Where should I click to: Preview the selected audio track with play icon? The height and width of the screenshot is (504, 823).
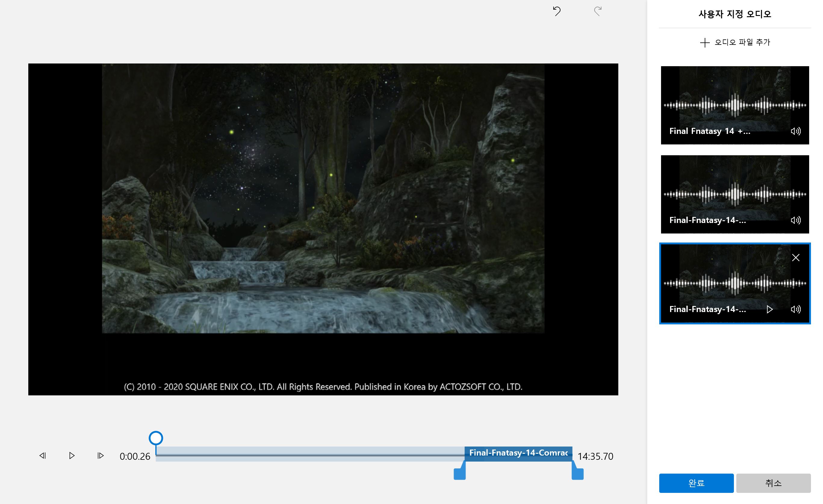769,309
